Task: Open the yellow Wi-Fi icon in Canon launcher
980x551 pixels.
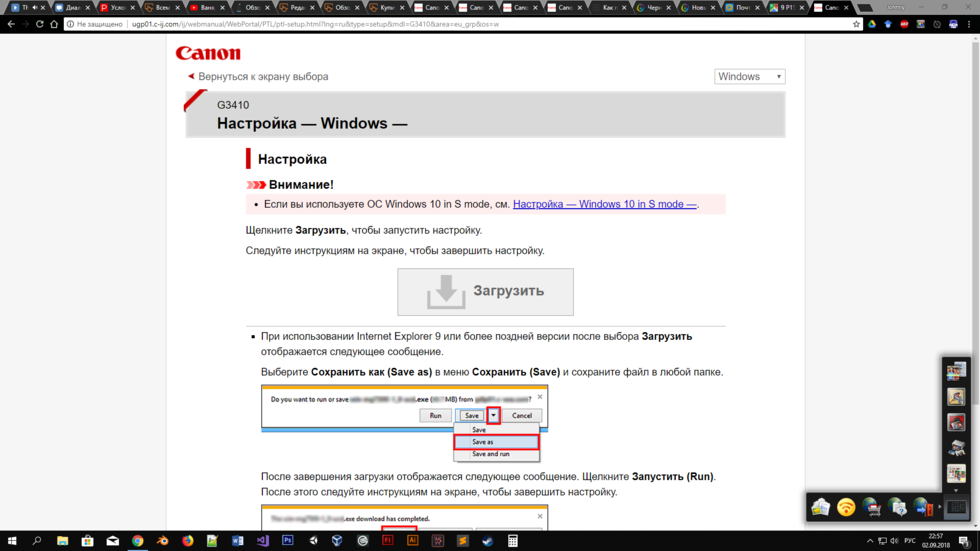Action: 846,508
